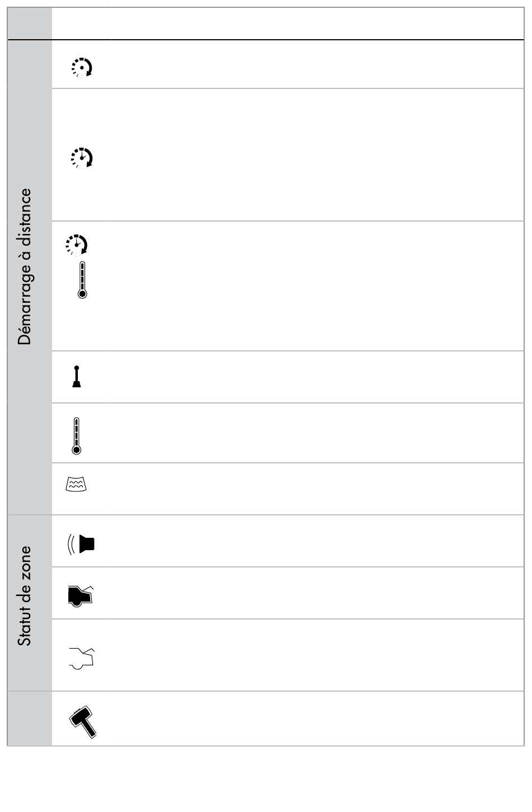Select the siren horn with sound waves icon
The width and height of the screenshot is (532, 812).
coord(81,544)
